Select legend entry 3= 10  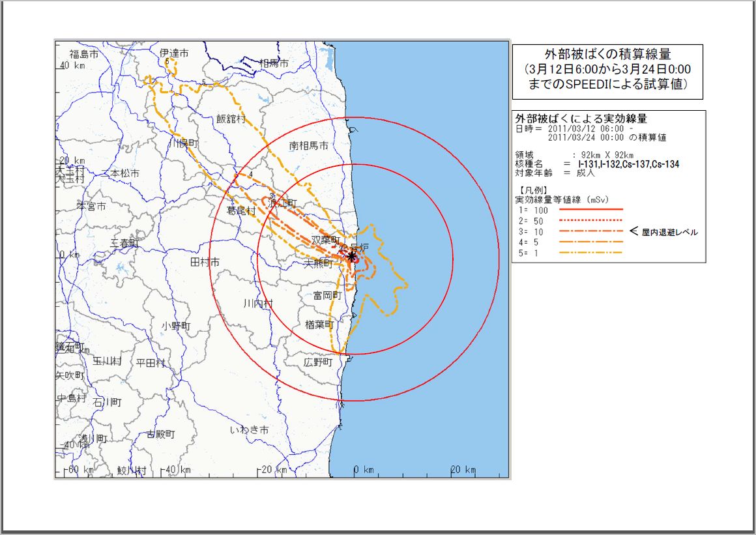pos(531,231)
